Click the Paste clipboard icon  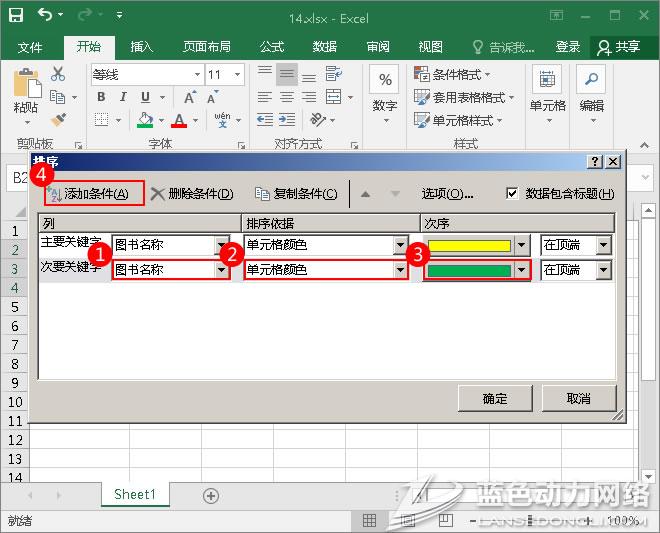pos(27,83)
